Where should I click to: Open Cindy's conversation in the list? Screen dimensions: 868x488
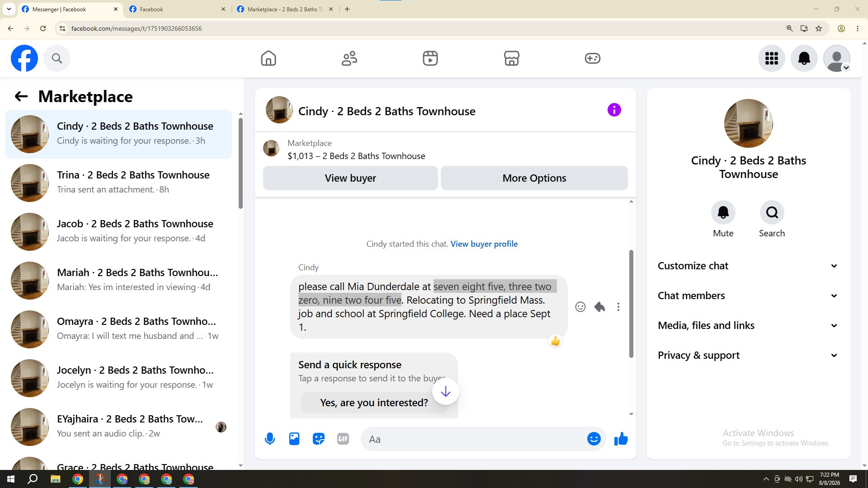tap(118, 134)
